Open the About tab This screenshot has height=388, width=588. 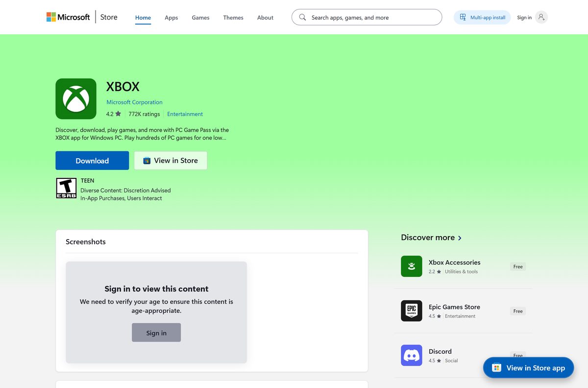tap(265, 18)
